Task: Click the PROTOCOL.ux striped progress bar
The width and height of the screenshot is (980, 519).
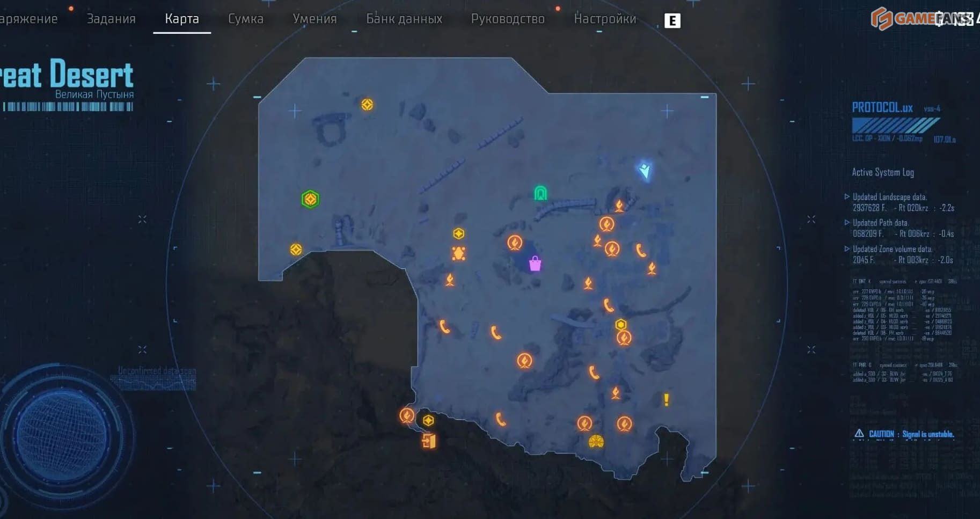Action: 895,126
